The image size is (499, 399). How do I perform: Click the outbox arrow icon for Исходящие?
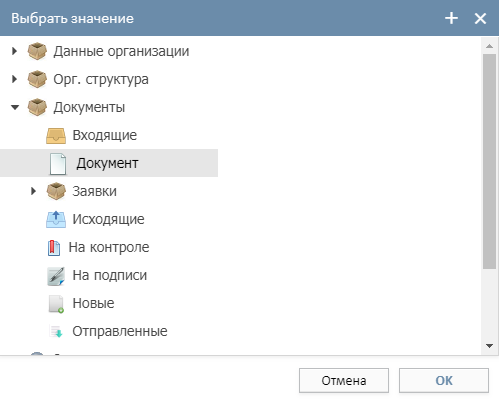coord(56,219)
